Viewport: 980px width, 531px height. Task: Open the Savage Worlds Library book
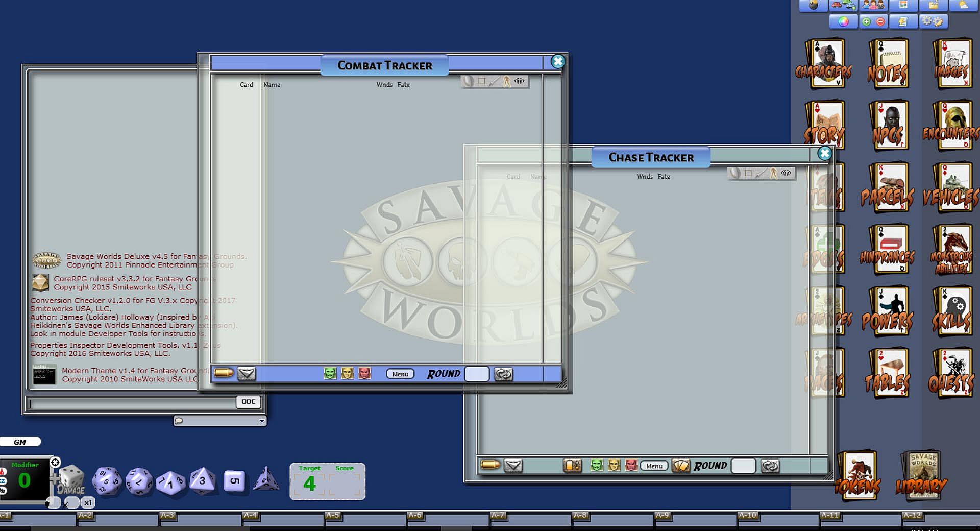922,476
